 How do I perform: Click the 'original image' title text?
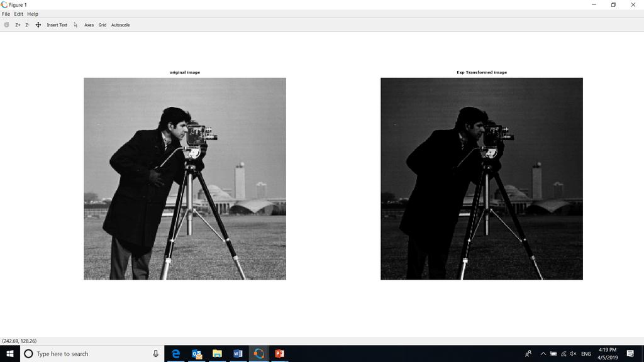pyautogui.click(x=185, y=72)
